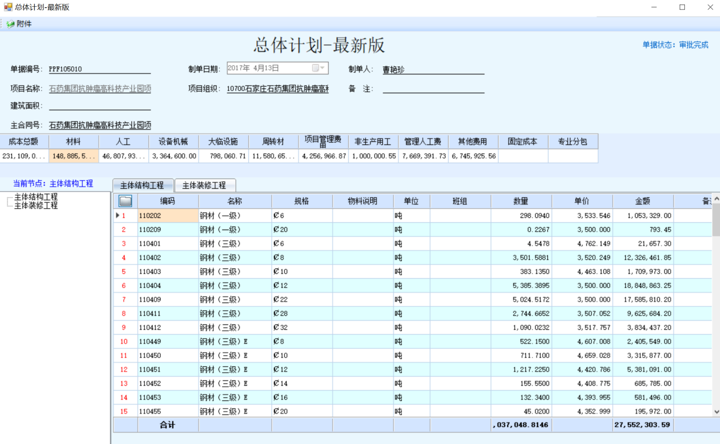This screenshot has height=444, width=720.
Task: Select code cell 110209 in row 2
Action: pos(168,230)
